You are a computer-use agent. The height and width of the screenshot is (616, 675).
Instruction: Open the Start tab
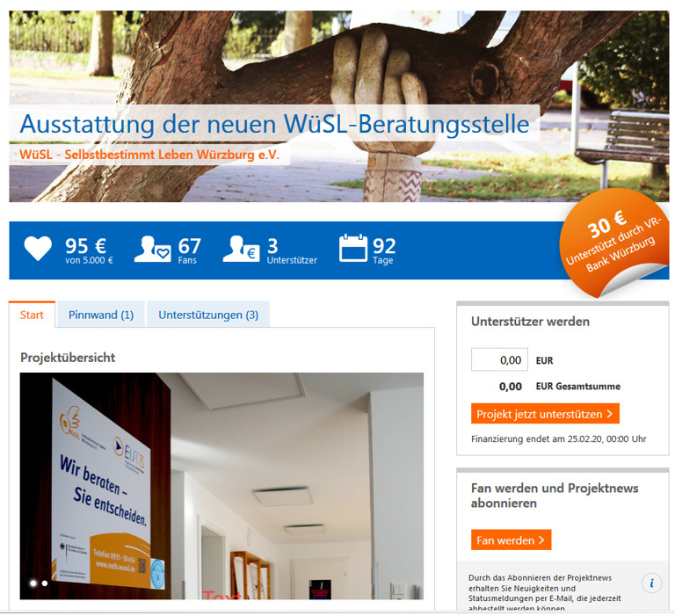32,315
